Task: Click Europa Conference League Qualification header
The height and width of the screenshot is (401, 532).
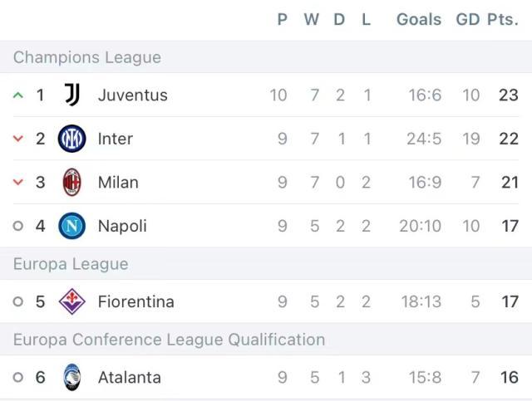Action: coord(169,340)
